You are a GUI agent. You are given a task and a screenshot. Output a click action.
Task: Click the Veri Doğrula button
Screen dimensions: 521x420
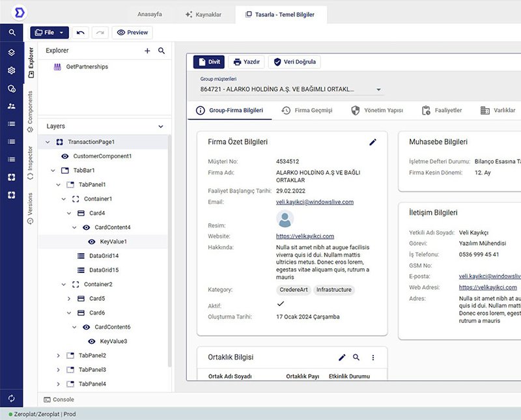tap(294, 62)
